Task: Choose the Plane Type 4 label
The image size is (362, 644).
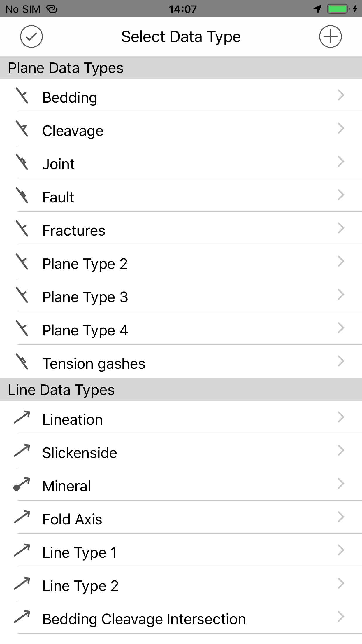Action: coord(85,330)
